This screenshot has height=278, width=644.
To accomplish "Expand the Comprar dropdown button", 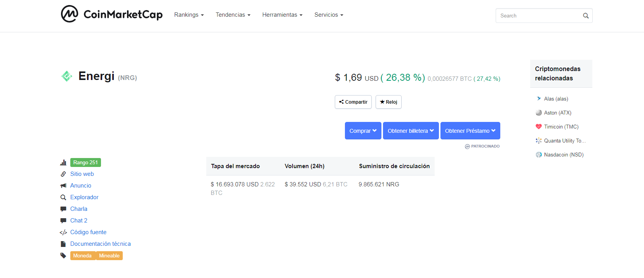I will tap(363, 131).
